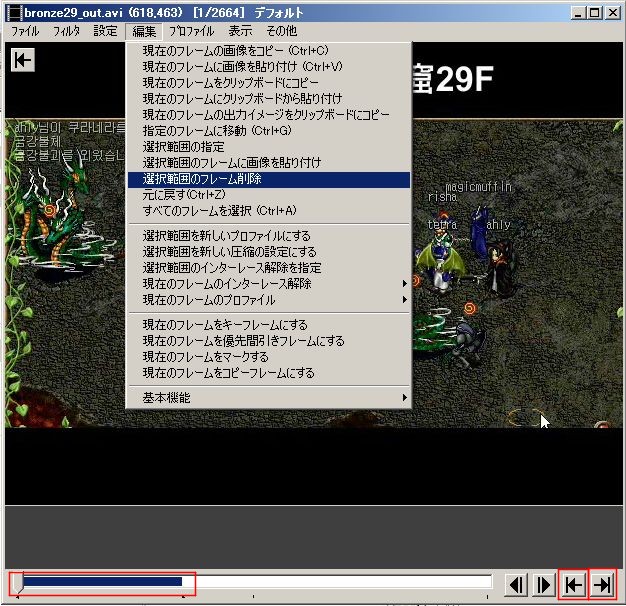Expand 現在のフレームのプロファイル submenu

tap(269, 300)
